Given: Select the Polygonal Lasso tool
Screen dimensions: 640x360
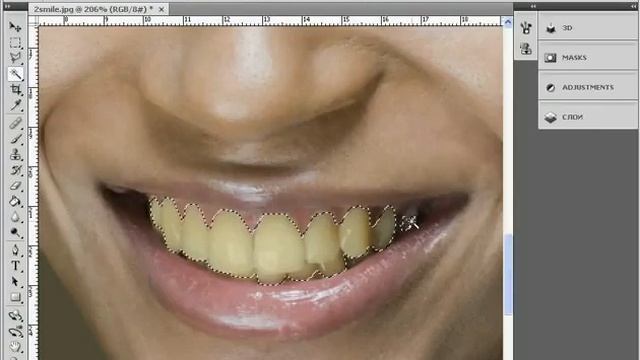Looking at the screenshot, I should coord(15,58).
